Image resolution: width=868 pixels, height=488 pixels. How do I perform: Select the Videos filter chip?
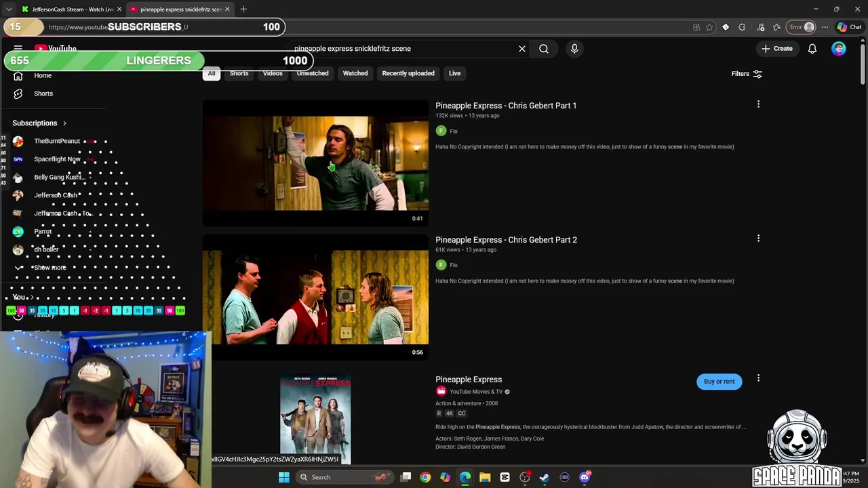273,73
